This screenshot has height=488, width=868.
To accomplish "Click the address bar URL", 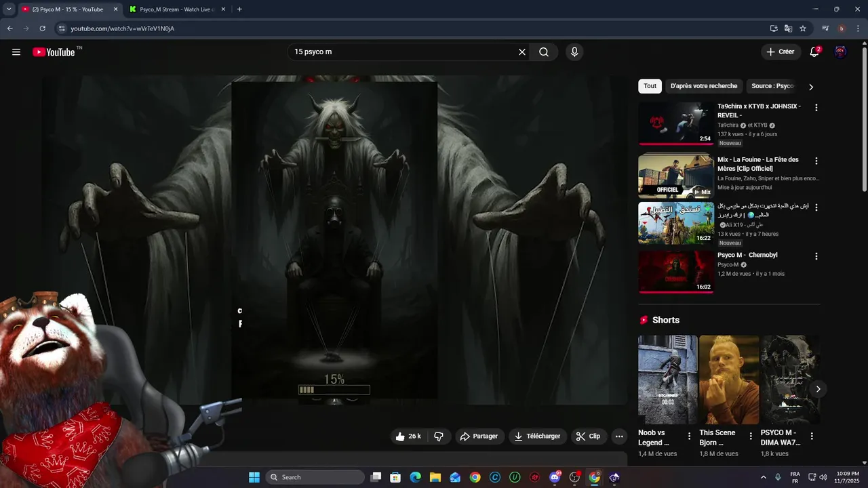I will [x=123, y=28].
